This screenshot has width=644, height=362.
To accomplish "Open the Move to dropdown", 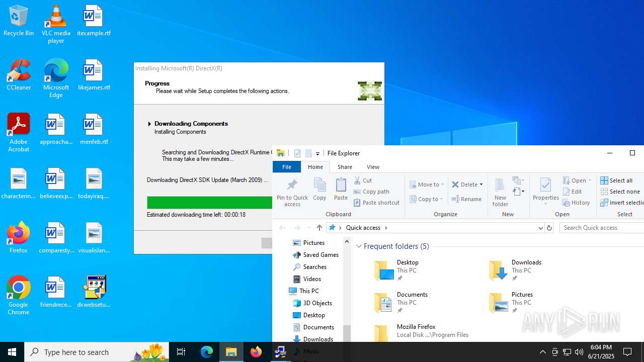I will [x=427, y=185].
